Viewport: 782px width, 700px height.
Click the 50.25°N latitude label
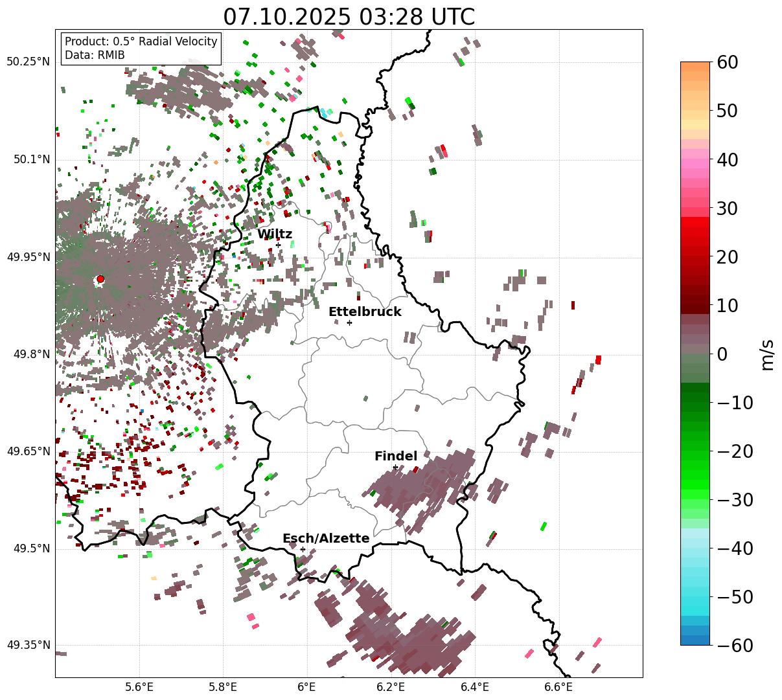(x=29, y=62)
